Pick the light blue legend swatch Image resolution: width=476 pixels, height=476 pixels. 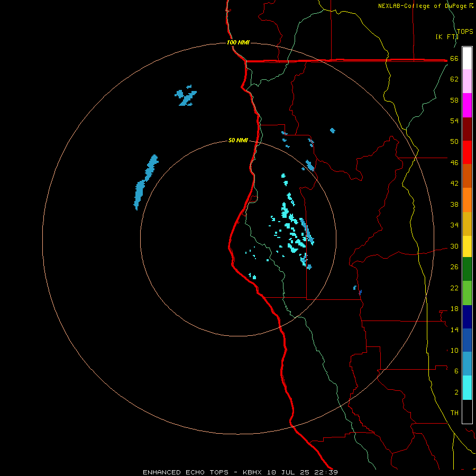coord(467,363)
